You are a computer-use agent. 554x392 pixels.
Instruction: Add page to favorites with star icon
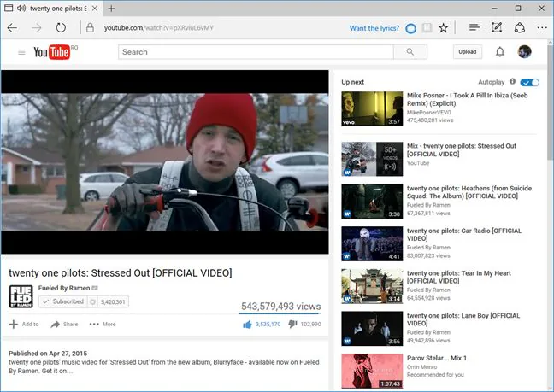coord(443,28)
